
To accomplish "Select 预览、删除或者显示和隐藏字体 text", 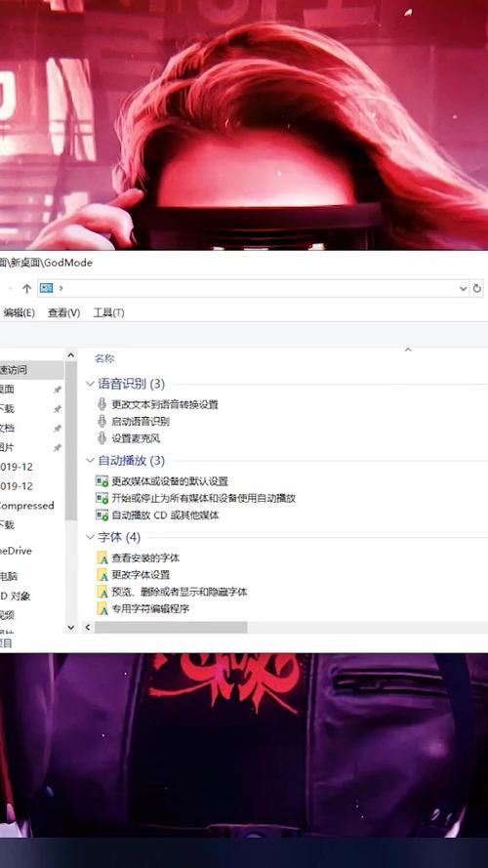I will (180, 593).
